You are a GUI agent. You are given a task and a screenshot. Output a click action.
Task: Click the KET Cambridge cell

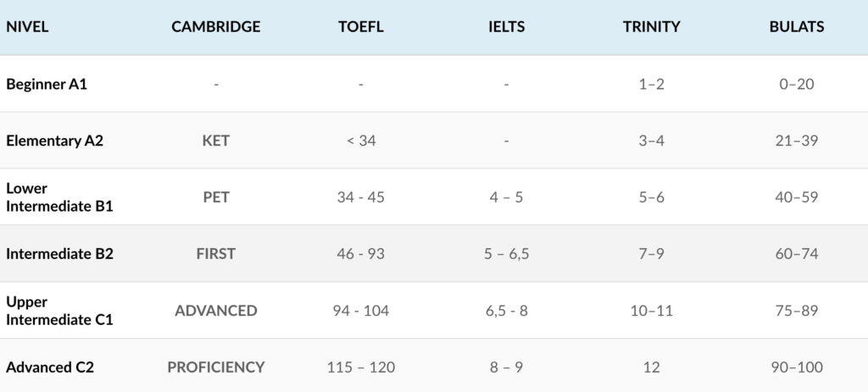click(x=216, y=141)
